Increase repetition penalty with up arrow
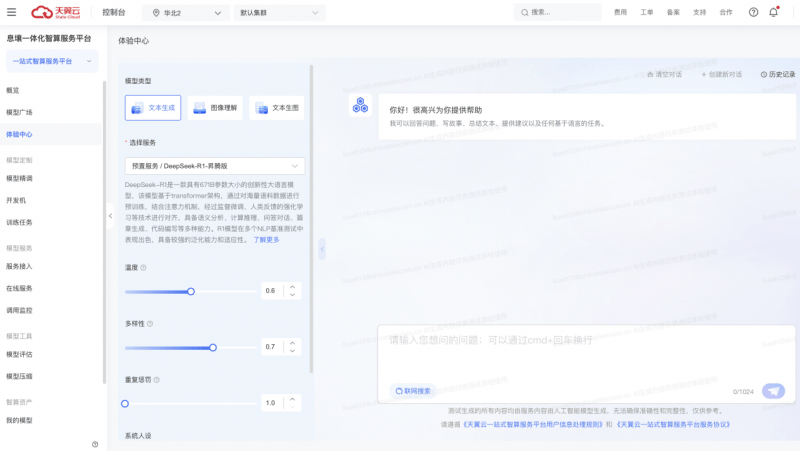Screen dimensions: 800x451 coord(292,399)
